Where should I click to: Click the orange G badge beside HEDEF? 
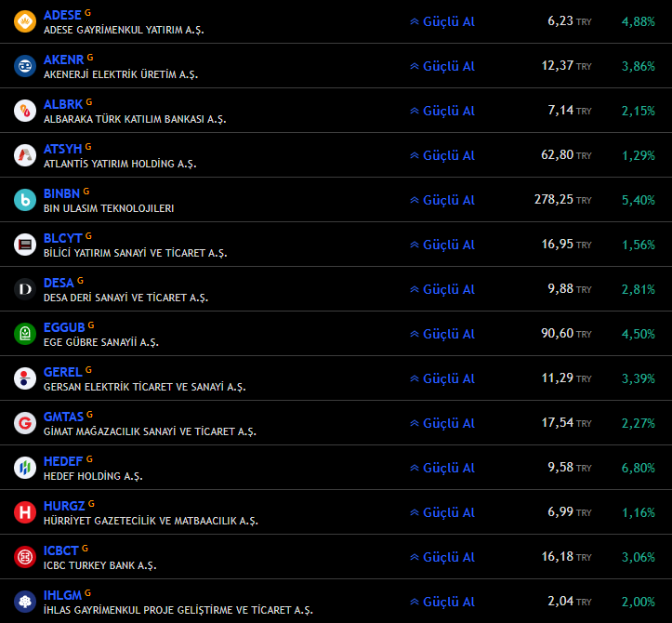pyautogui.click(x=89, y=458)
